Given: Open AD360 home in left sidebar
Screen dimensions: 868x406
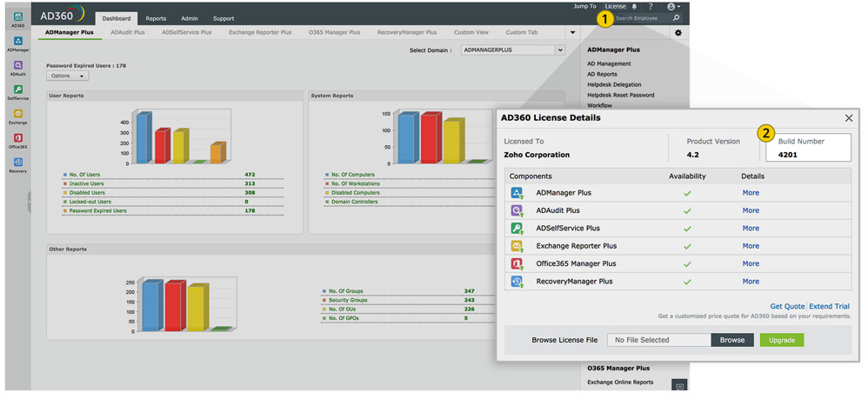Looking at the screenshot, I should click(x=18, y=17).
